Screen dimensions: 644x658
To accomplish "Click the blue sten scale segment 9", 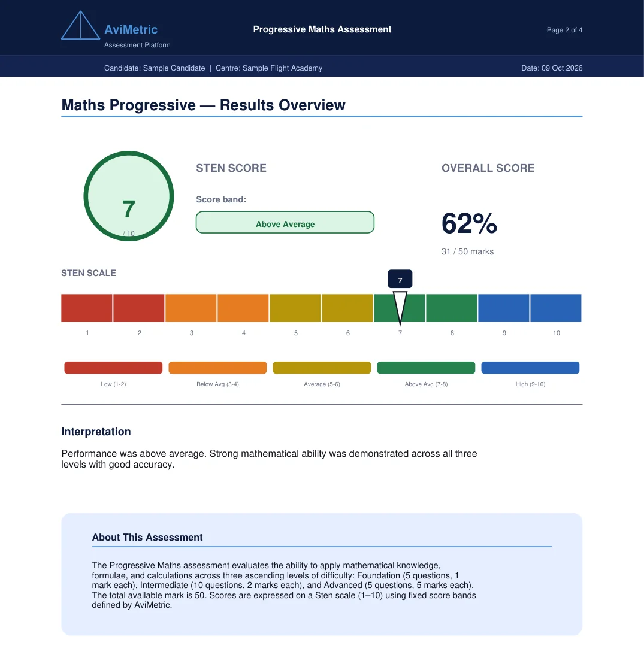I will [504, 308].
